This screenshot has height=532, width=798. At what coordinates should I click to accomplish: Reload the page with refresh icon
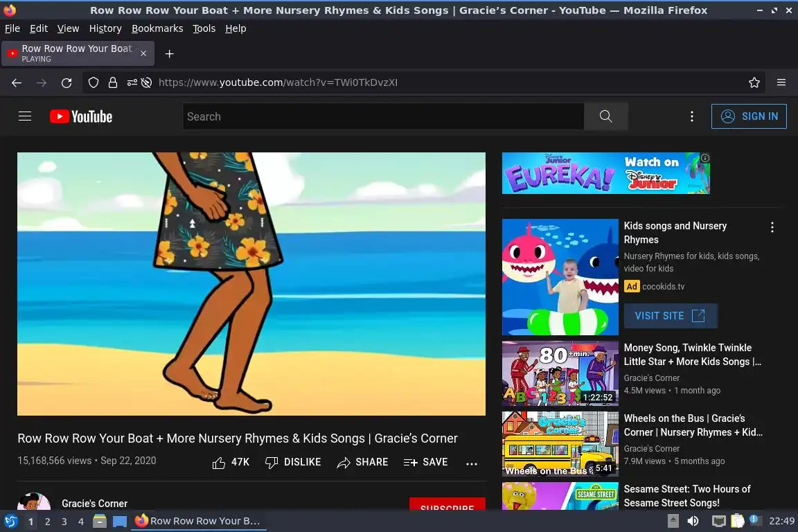(x=66, y=82)
